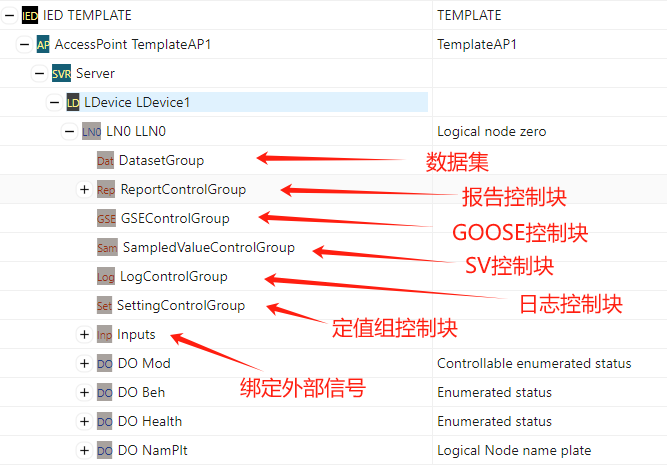Select the LDevice LDevice1 row

137,103
